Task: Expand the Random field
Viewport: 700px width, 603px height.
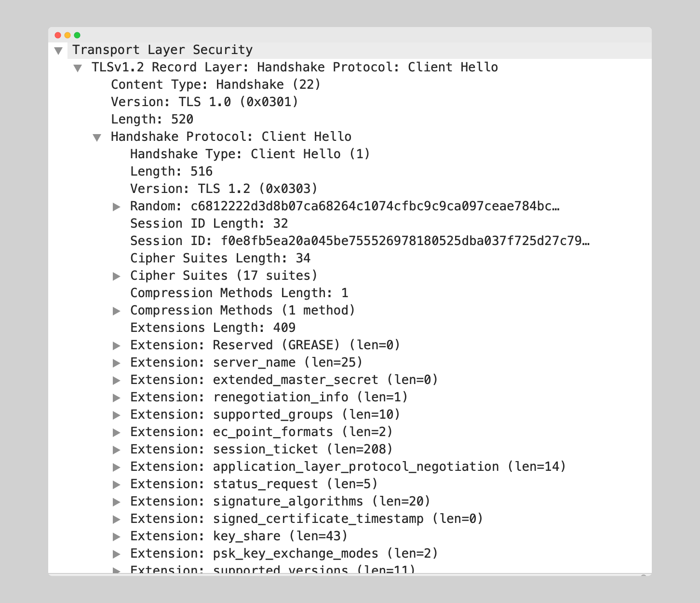Action: [x=117, y=206]
